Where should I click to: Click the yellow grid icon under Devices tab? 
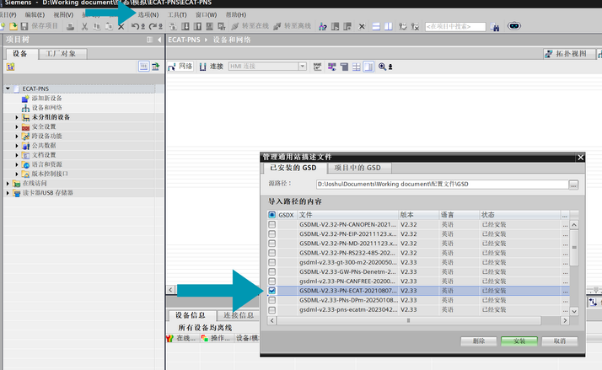[x=10, y=67]
